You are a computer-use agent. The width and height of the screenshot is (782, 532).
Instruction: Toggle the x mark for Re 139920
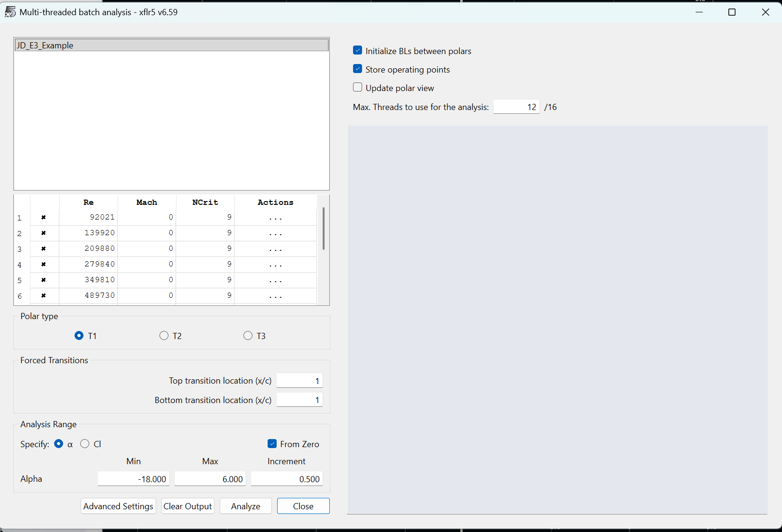(x=44, y=233)
